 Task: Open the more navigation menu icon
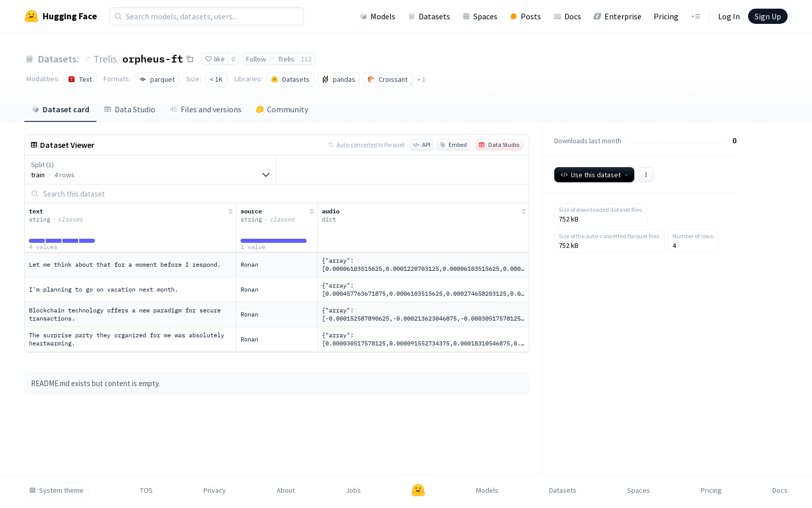695,16
